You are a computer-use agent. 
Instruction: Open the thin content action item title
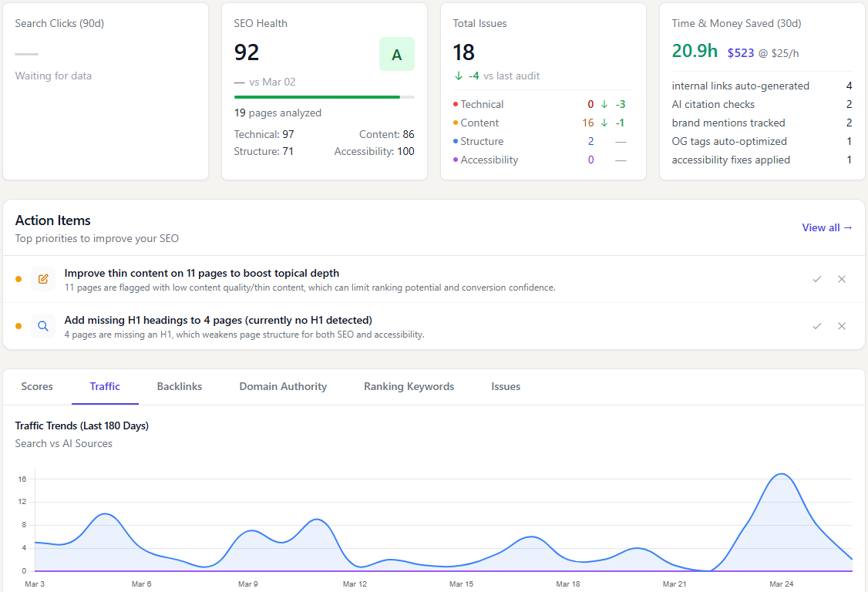coord(202,273)
